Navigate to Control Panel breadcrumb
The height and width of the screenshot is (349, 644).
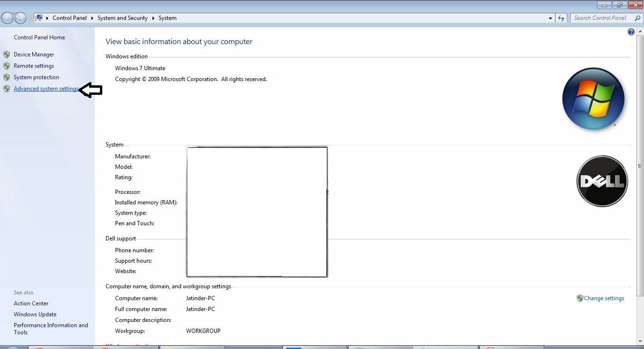70,18
